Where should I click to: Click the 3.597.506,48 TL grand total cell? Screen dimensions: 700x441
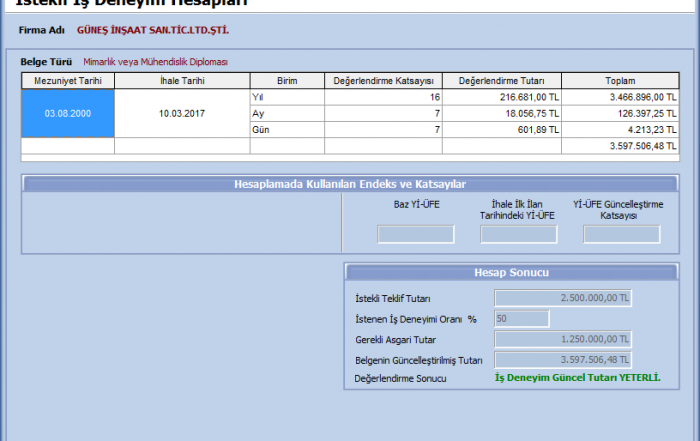click(x=620, y=146)
